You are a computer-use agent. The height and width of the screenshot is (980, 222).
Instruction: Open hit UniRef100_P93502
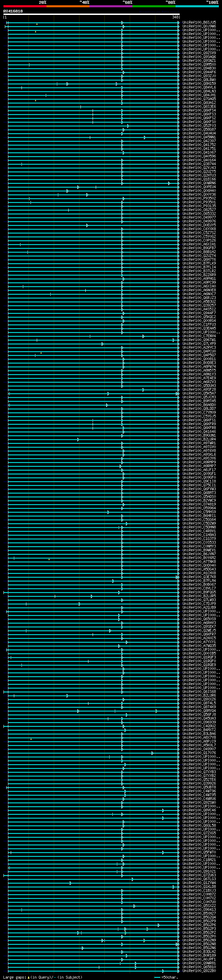click(199, 199)
